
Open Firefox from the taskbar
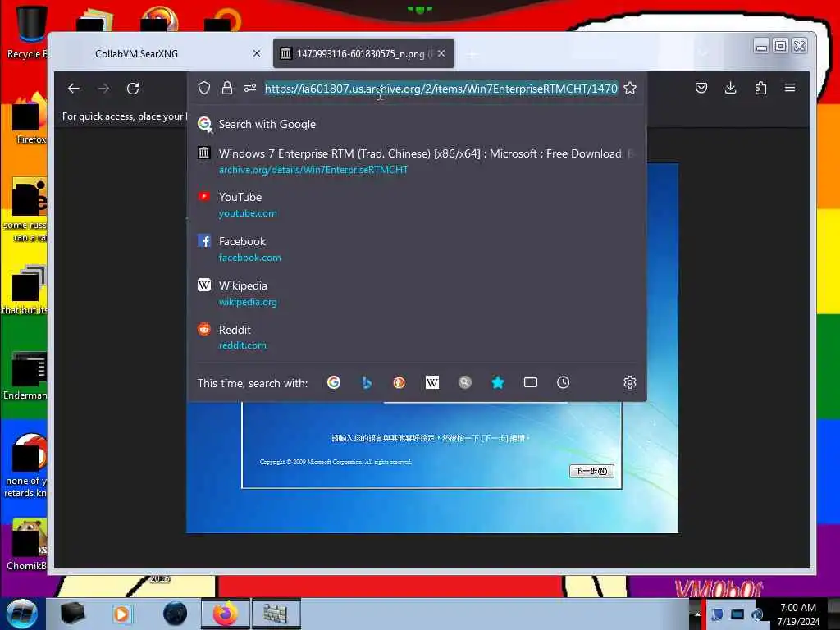tap(226, 614)
